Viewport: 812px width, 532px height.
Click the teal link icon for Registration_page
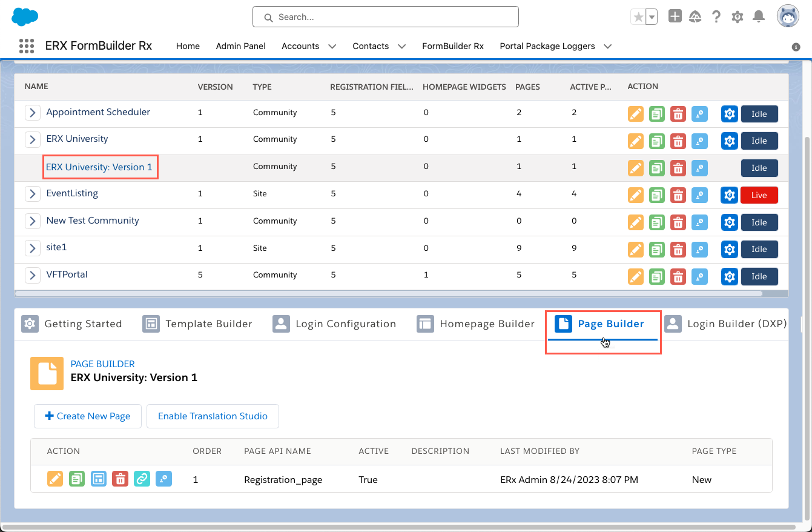pos(142,479)
